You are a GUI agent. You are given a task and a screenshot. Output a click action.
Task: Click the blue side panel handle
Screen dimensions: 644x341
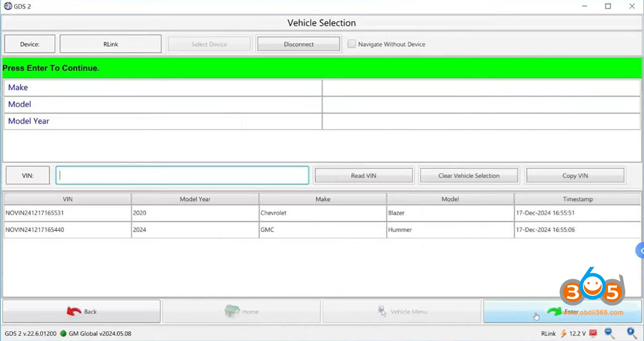point(640,250)
